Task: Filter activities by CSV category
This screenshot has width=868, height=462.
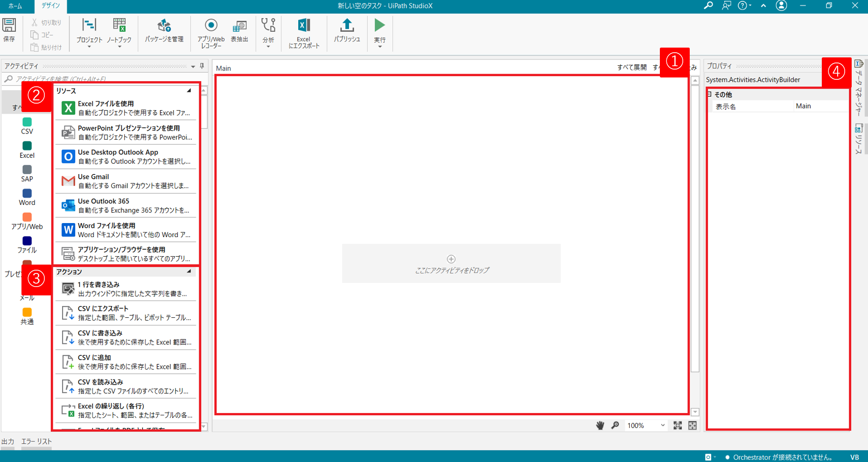Action: click(27, 126)
